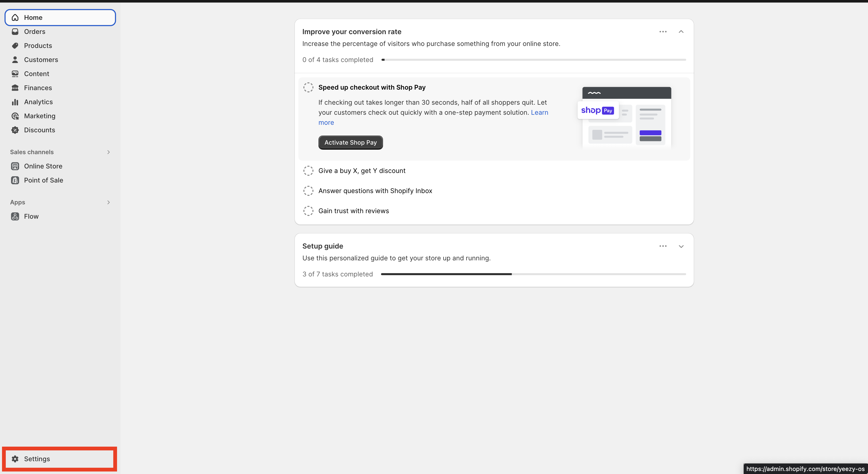Open more options for conversion rate card

click(663, 32)
